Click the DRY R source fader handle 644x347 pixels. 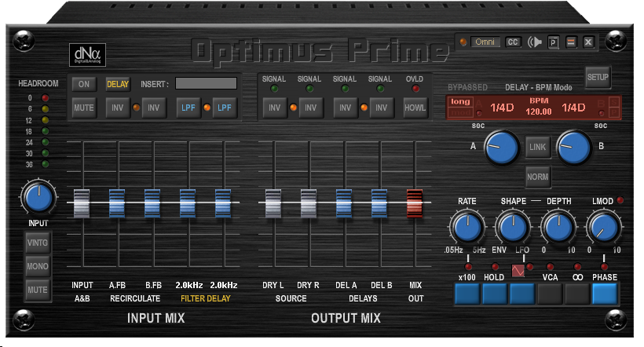coord(309,203)
